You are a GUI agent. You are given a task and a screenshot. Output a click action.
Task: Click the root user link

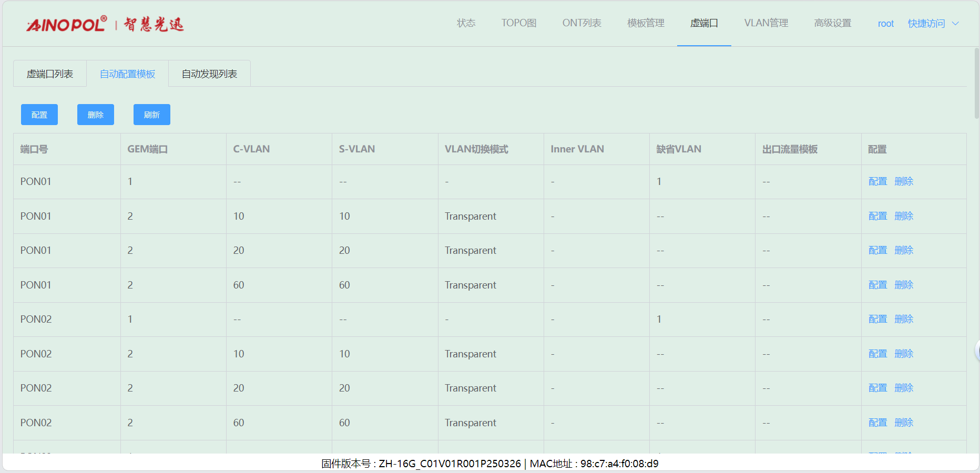pos(885,24)
